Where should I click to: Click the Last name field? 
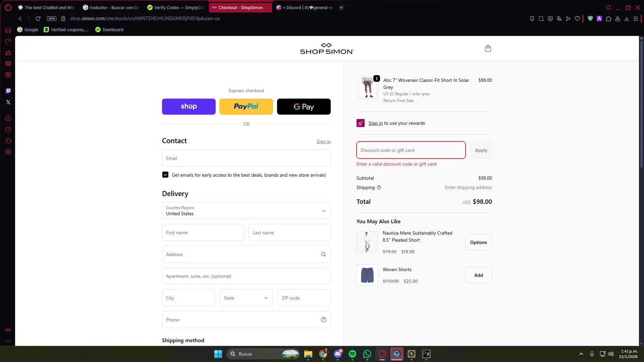289,232
